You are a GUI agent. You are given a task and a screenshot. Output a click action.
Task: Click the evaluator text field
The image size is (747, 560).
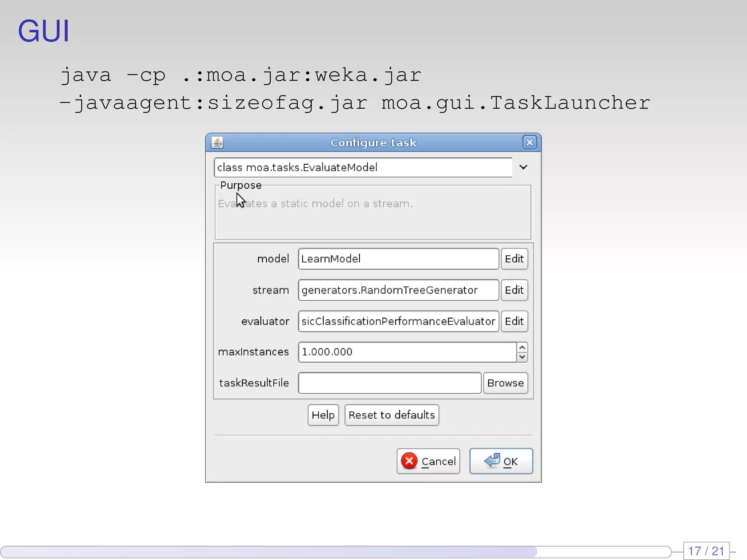(398, 321)
